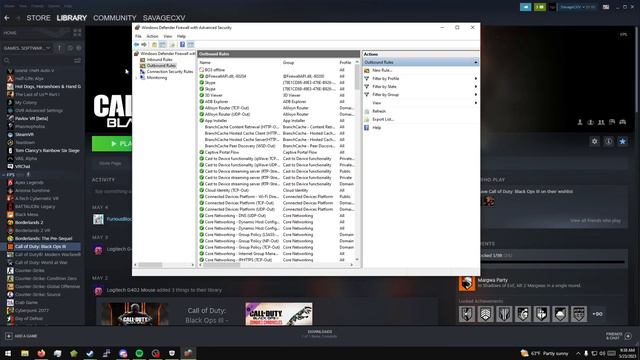This screenshot has height=360, width=640.
Task: Select Call of Duty: Black Ops III in library
Action: click(x=40, y=247)
